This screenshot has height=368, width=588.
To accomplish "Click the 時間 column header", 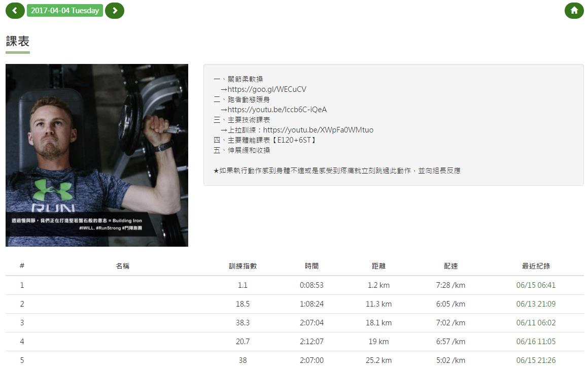I will (x=312, y=266).
